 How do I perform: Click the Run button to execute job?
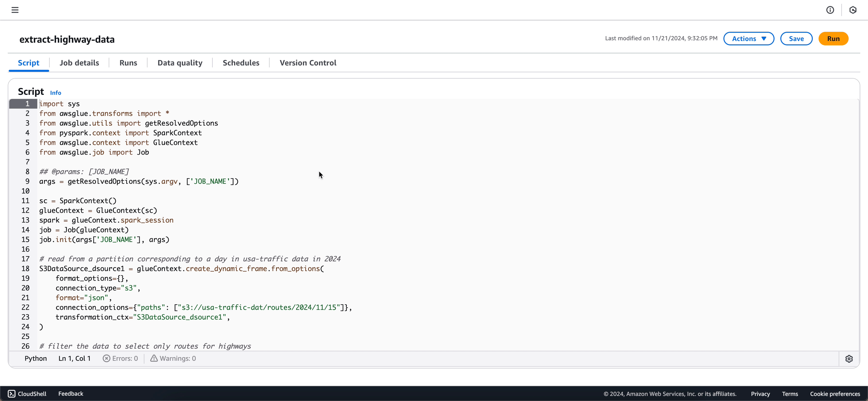tap(833, 38)
